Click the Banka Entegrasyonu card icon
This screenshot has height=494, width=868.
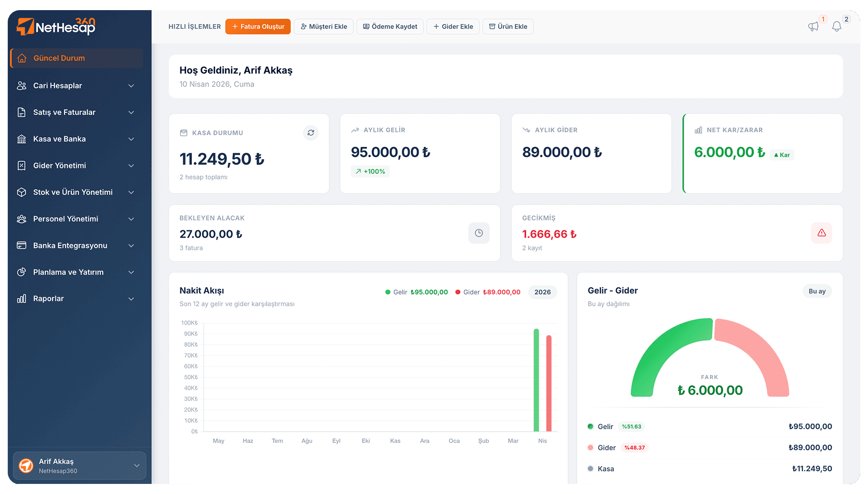tap(22, 245)
